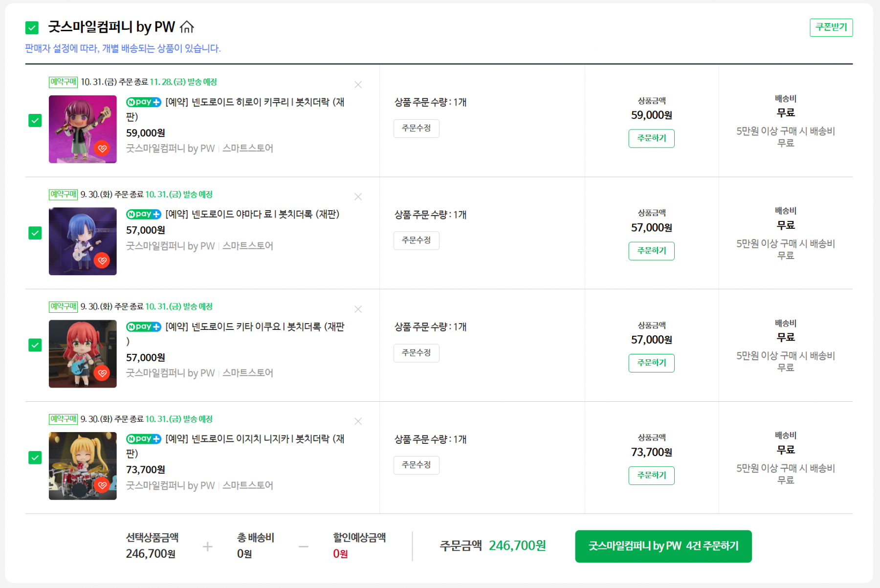Viewport: 880px width, 588px height.
Task: Remove the Hiroi Kikuri item with X
Action: [x=358, y=85]
